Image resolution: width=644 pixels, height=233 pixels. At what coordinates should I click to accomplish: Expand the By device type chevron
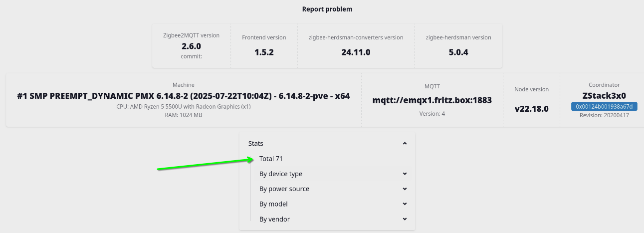click(x=405, y=174)
